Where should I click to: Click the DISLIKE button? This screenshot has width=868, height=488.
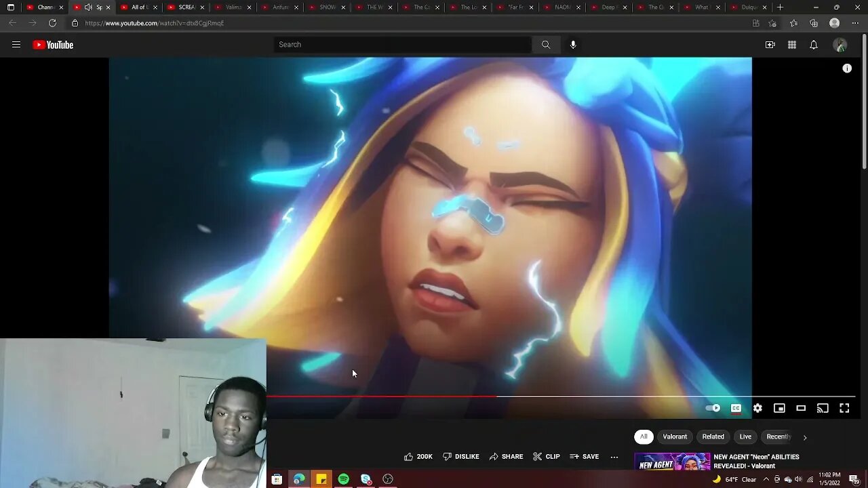point(461,457)
